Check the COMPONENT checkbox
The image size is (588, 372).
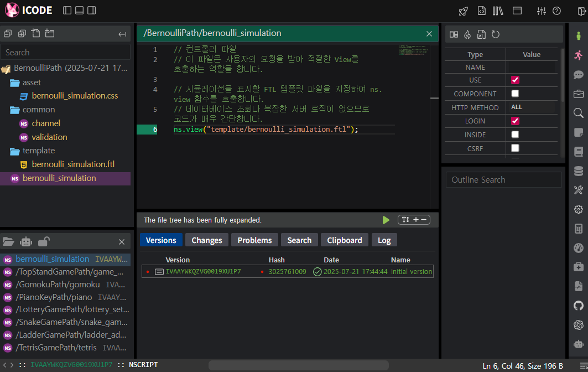515,94
